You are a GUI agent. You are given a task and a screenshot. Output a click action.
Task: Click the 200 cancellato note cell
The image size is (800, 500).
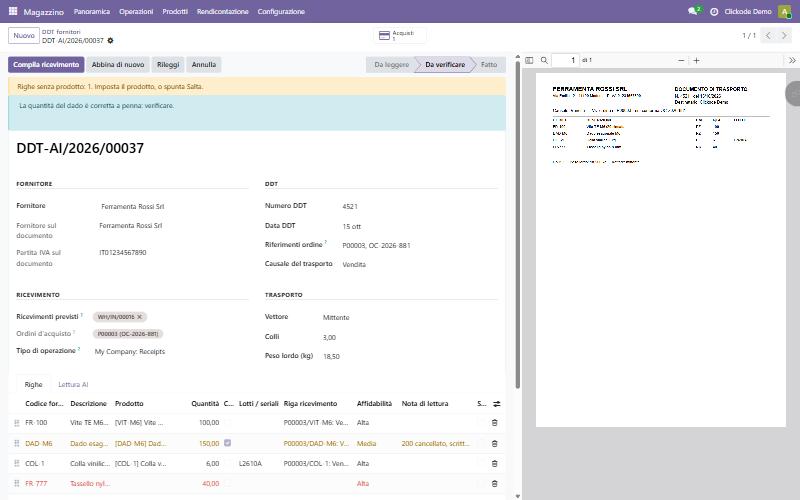click(x=435, y=443)
